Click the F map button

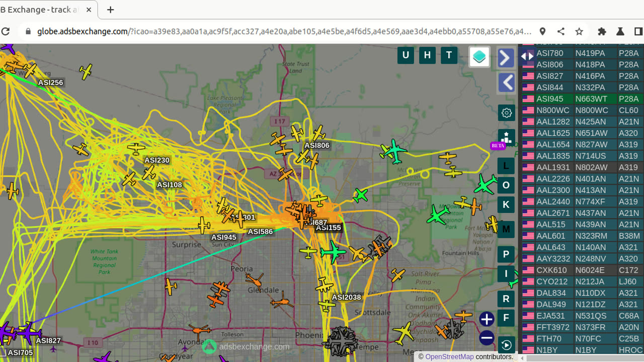tap(506, 318)
